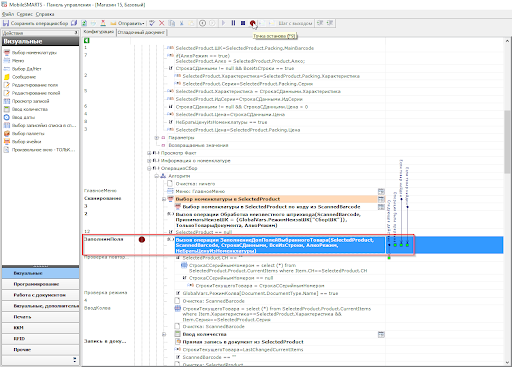Select the Меню: ГлавноеМеню tree row

[200, 191]
